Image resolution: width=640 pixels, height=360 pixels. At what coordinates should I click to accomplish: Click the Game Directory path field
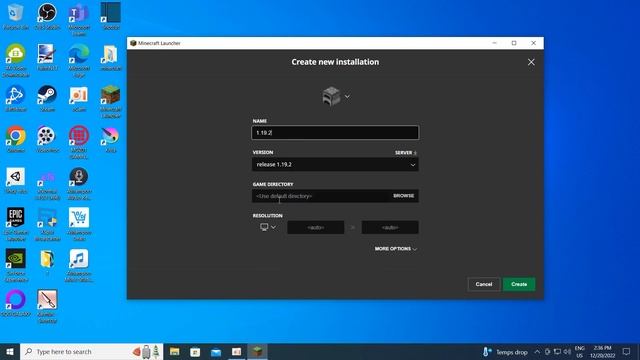320,196
